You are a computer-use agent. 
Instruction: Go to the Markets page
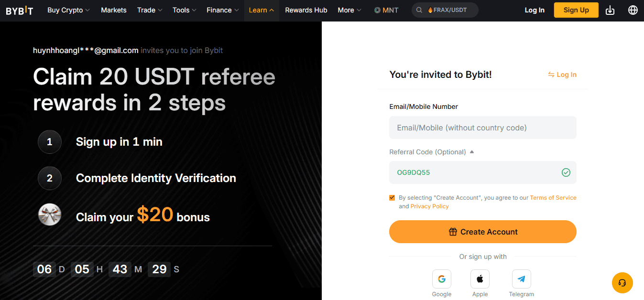[113, 10]
